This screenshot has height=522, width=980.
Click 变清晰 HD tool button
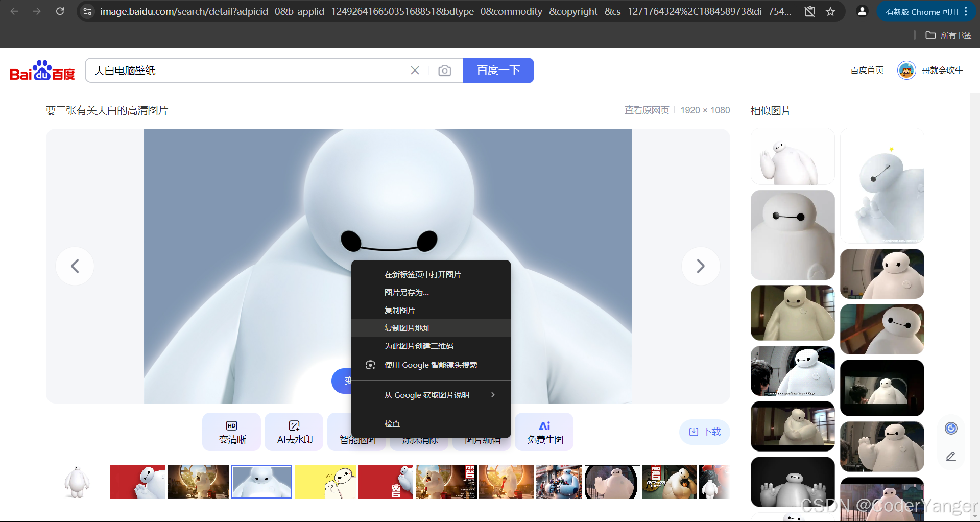pos(232,432)
